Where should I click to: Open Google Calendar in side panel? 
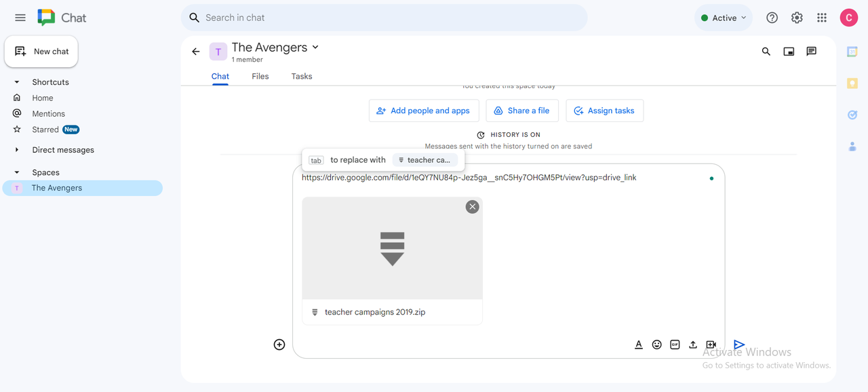[852, 52]
